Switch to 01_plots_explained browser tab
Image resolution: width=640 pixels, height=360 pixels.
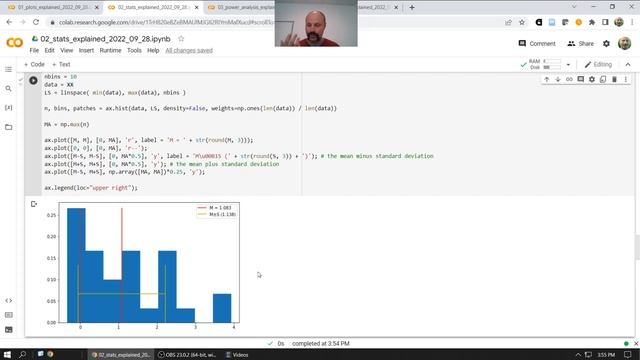pos(52,7)
